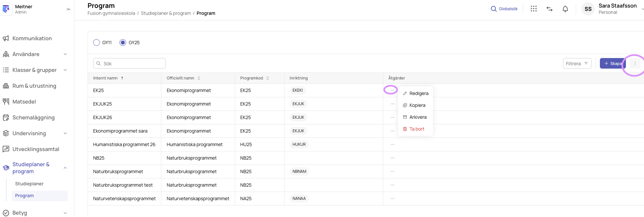Screen dimensions: 644x217
Task: Open Program in the sidebar submenu
Action: coord(40,196)
